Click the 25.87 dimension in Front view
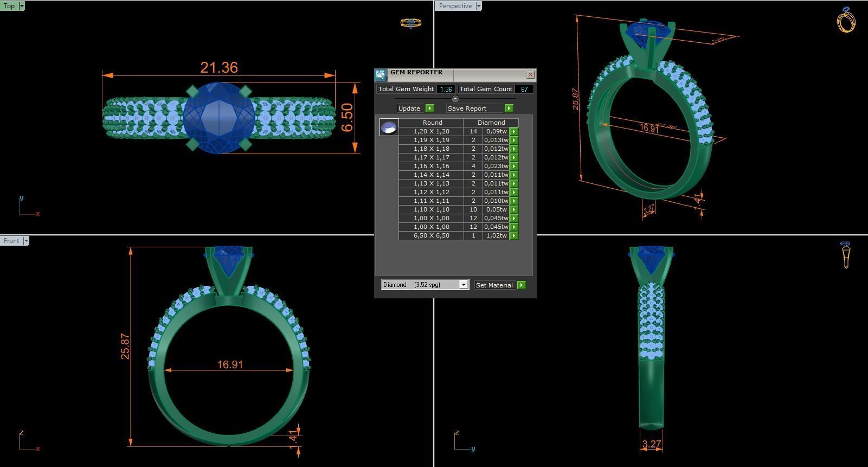 (125, 346)
